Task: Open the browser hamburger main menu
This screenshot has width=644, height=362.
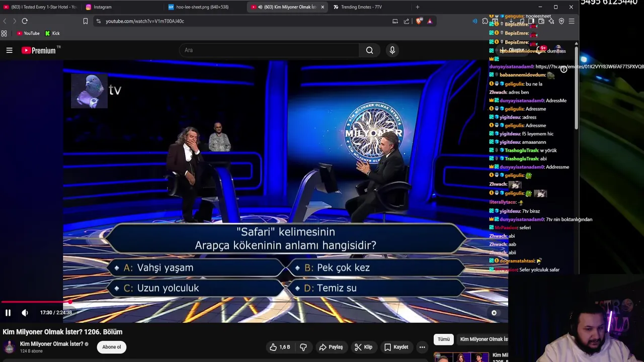Action: pyautogui.click(x=572, y=21)
